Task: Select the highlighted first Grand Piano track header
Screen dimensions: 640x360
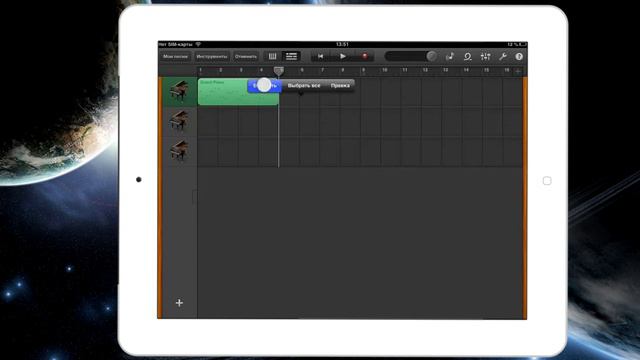Action: [180, 91]
